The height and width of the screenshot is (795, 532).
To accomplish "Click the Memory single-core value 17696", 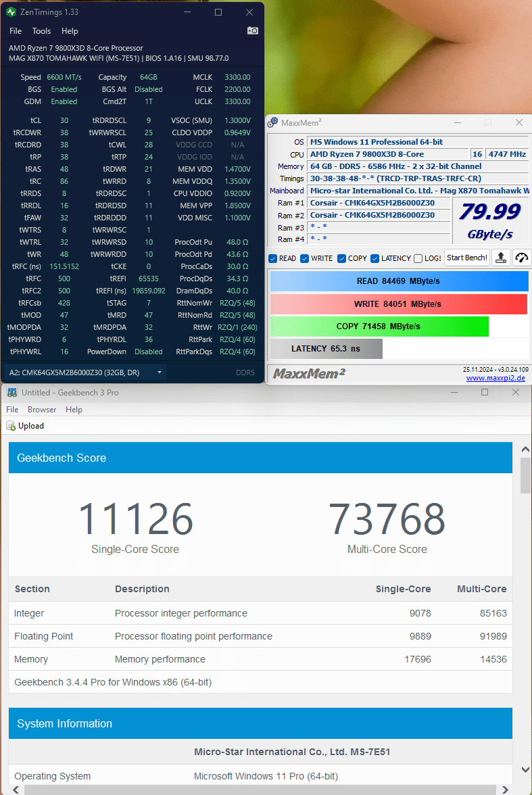I will pos(417,659).
